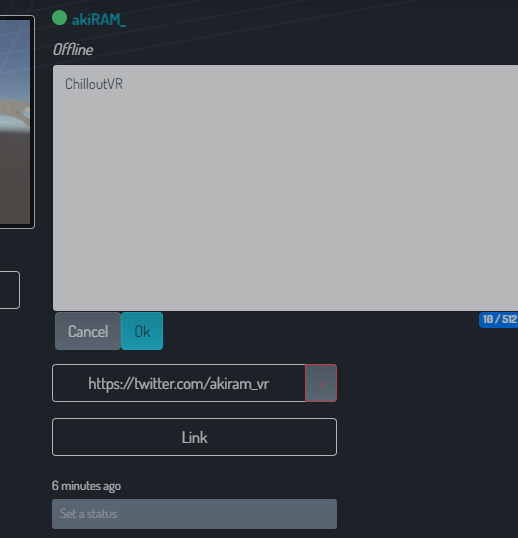Click inside the bio text area
The width and height of the screenshot is (518, 538).
coord(285,188)
